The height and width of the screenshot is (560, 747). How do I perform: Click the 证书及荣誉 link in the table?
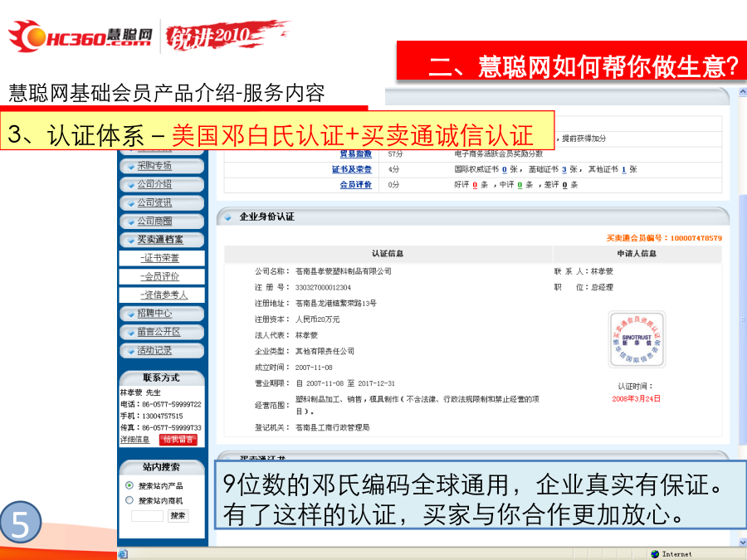352,169
